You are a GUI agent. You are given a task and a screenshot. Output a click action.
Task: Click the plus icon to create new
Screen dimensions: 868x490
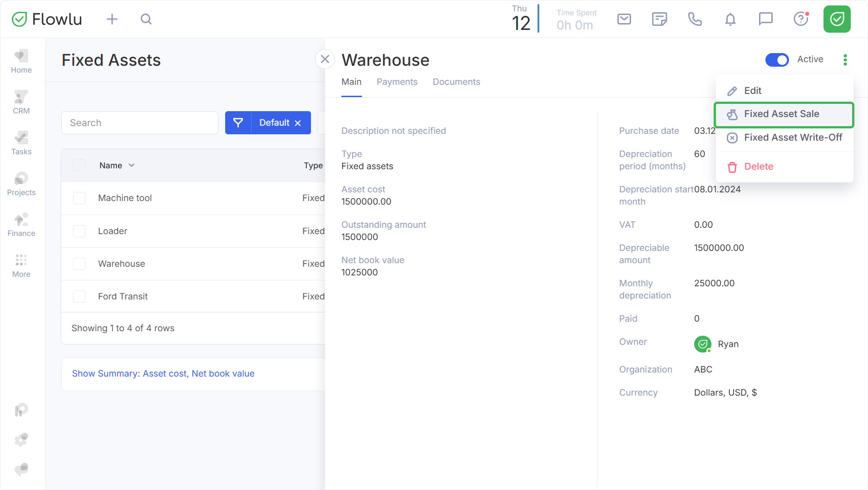click(x=112, y=19)
